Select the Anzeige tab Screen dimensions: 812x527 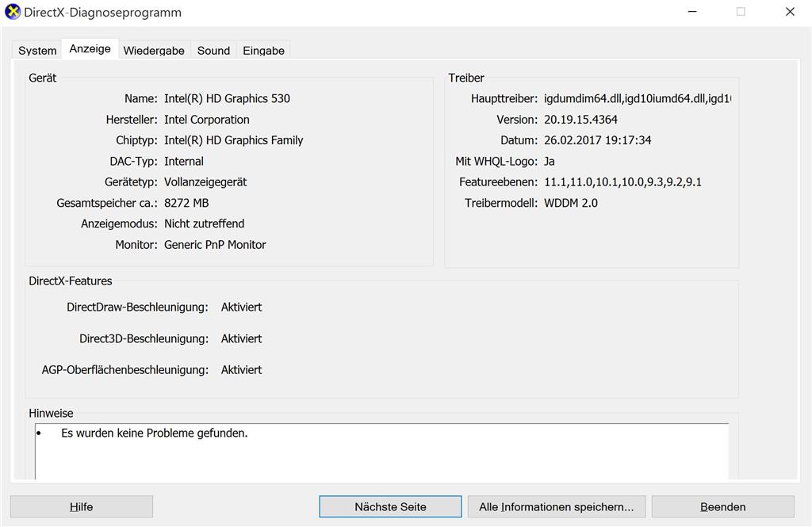[90, 48]
